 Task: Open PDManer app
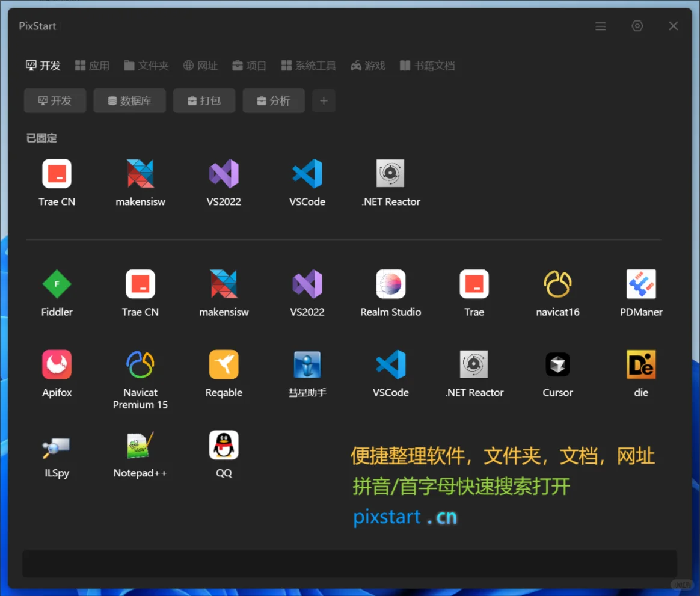641,283
